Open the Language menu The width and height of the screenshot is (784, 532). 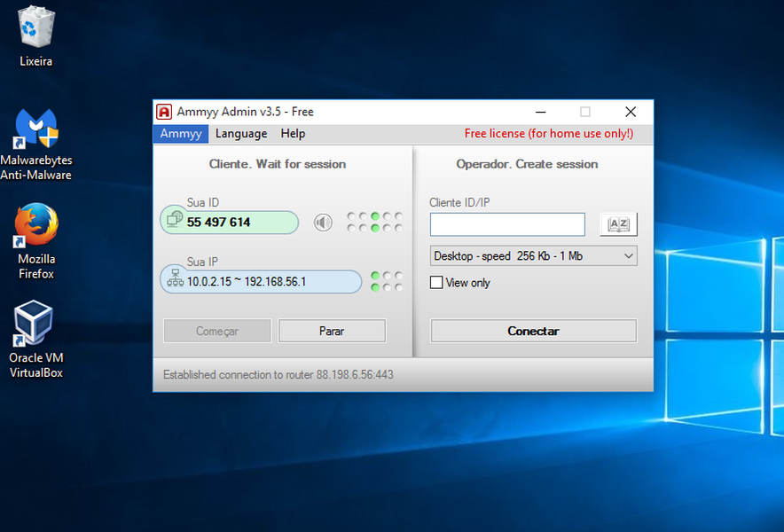[x=241, y=134]
